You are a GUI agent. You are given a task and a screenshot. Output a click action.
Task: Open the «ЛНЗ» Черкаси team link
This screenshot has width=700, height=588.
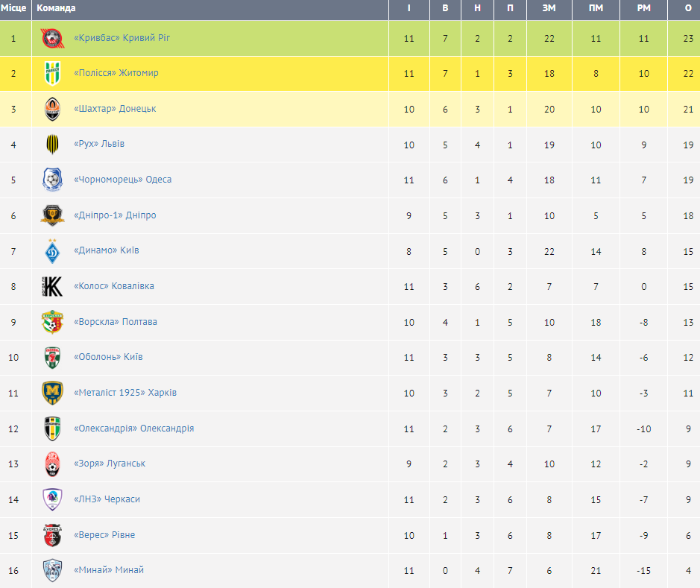[107, 499]
